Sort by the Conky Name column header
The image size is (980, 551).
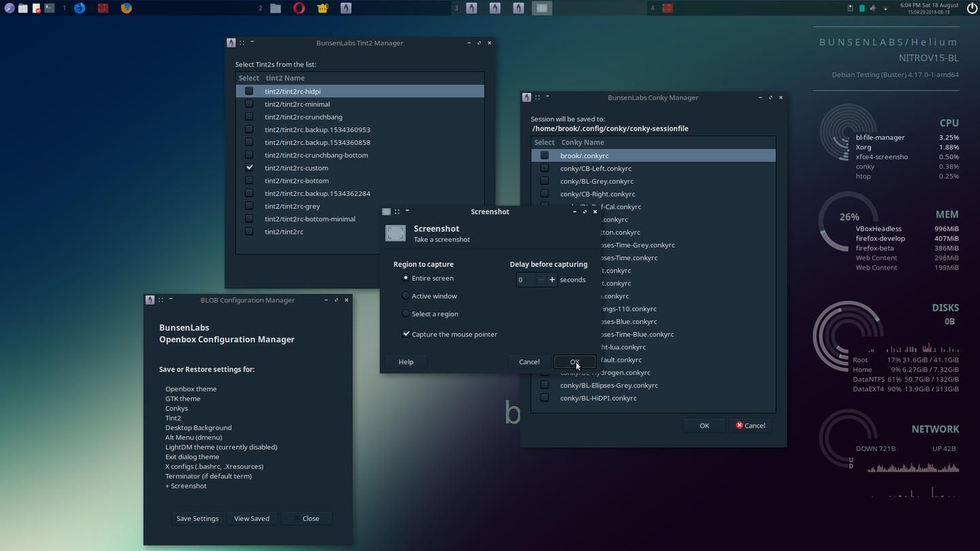click(x=666, y=142)
